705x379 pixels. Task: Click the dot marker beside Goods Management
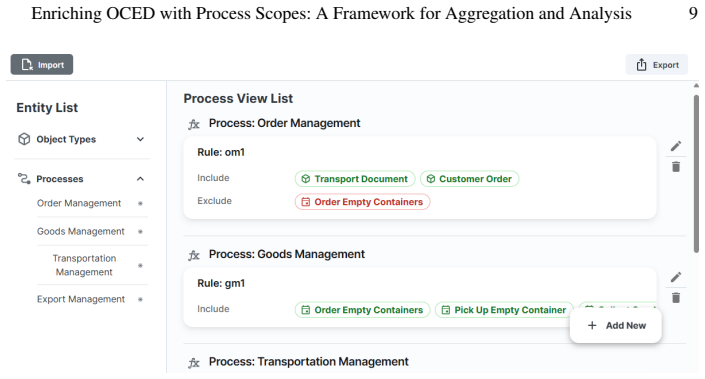point(140,232)
